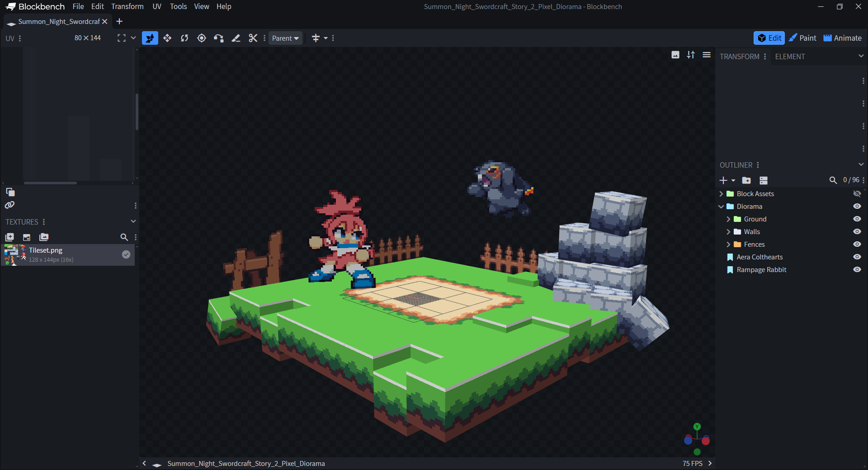Hide the Diorama group
This screenshot has width=868, height=470.
[857, 206]
